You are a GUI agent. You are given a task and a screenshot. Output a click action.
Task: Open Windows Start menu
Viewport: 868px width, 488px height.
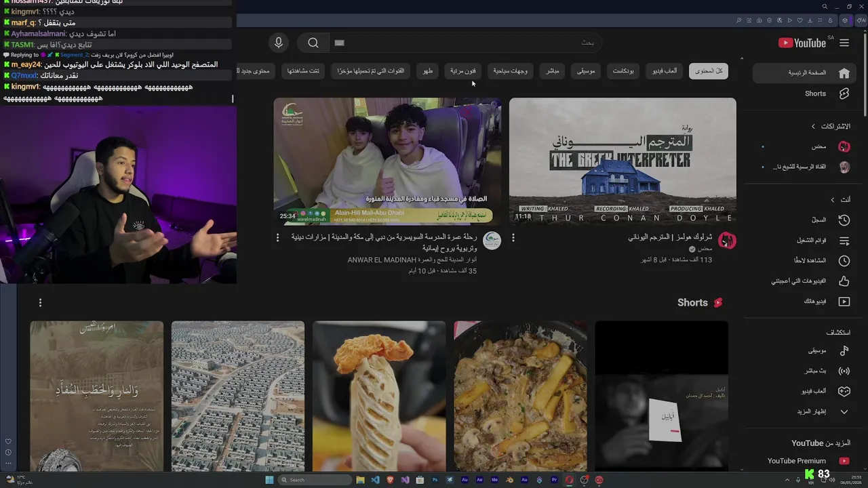click(x=269, y=480)
